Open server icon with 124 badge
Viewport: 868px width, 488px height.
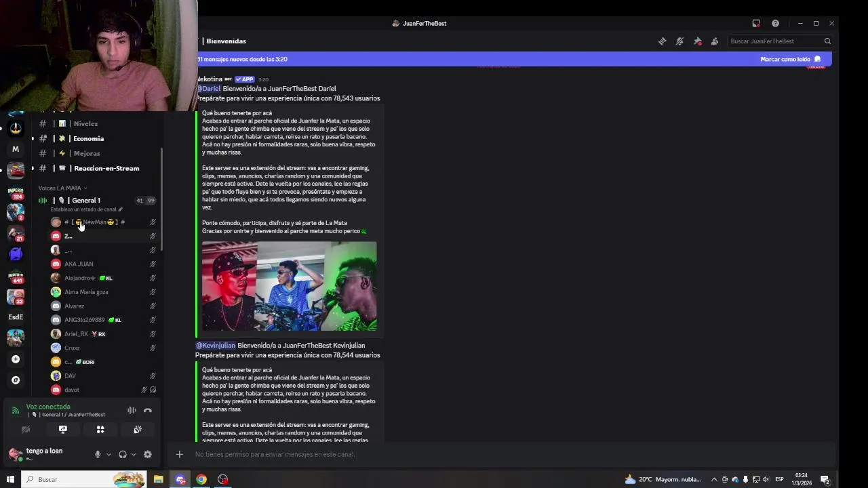pos(16,192)
